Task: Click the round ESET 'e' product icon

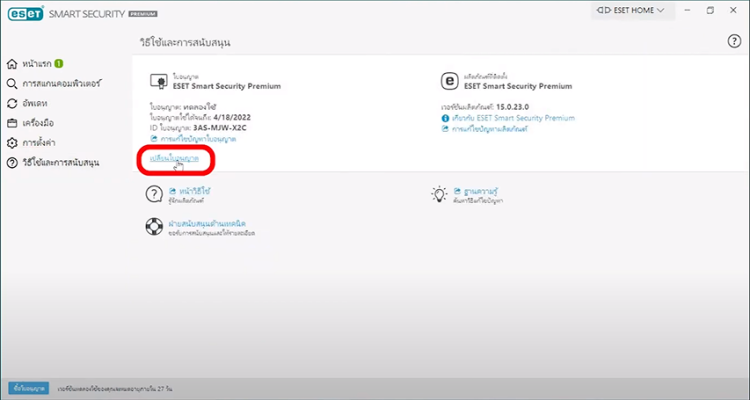Action: [x=449, y=81]
